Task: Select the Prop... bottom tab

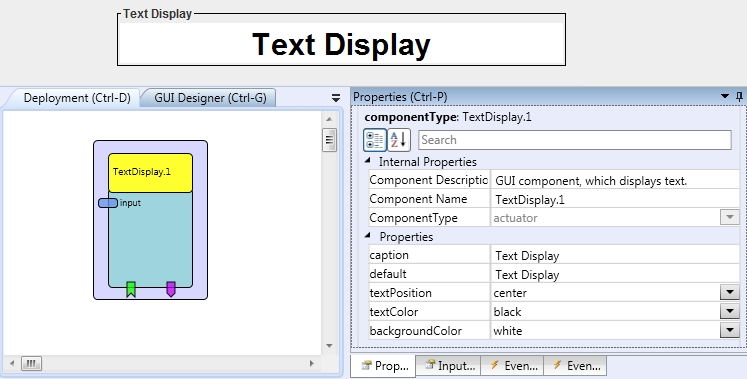Action: click(384, 366)
